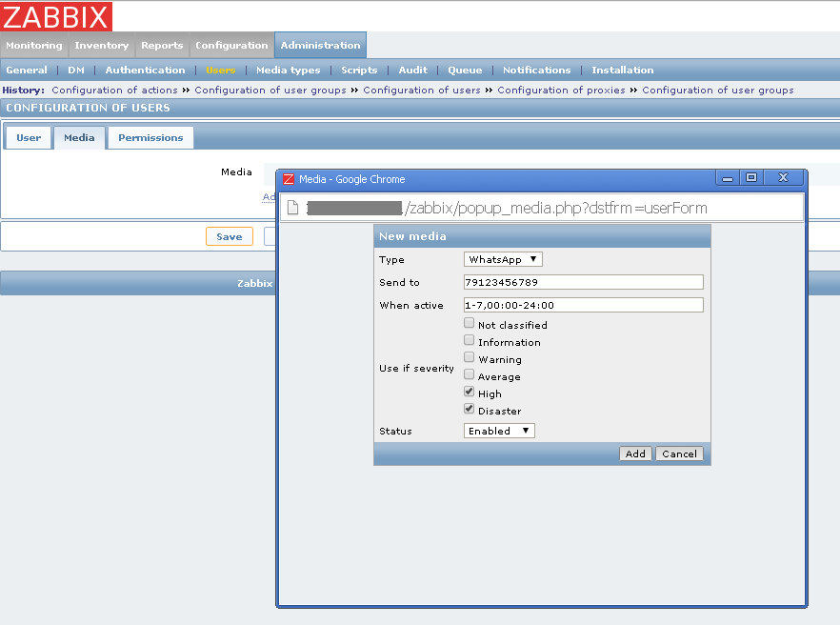Maximize the Media popup window
Viewport: 840px width, 625px height.
[751, 177]
